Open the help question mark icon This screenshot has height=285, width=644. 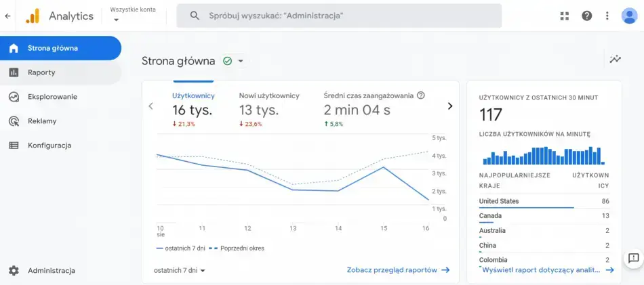click(x=586, y=16)
